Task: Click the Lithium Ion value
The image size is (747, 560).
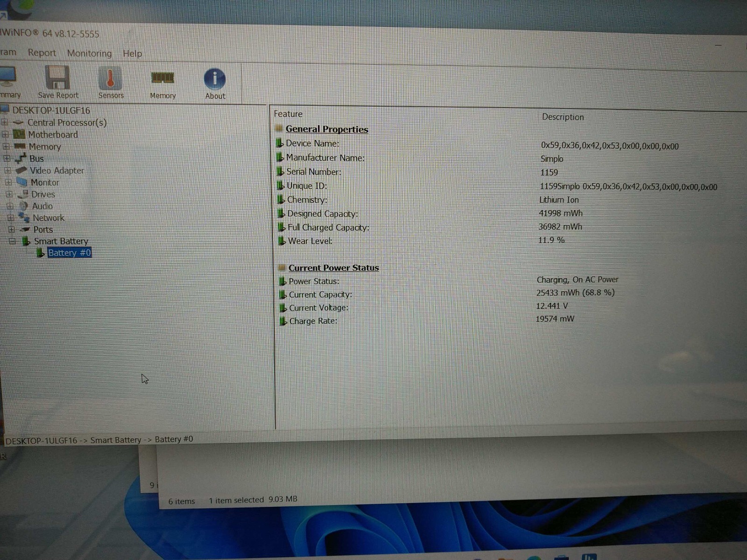Action: [559, 200]
